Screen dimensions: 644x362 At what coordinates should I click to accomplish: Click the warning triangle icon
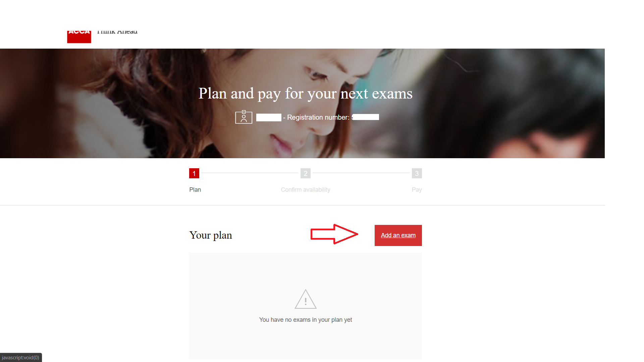tap(306, 299)
